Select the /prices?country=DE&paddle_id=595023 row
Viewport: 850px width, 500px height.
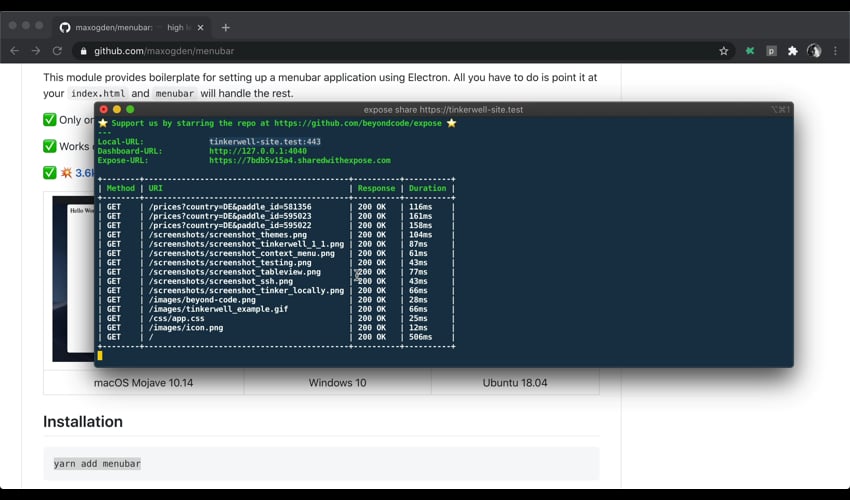276,216
